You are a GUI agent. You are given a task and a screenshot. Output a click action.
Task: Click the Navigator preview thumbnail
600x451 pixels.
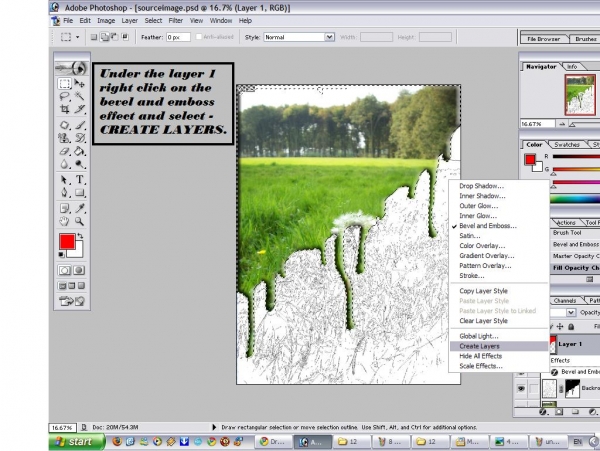pyautogui.click(x=580, y=95)
